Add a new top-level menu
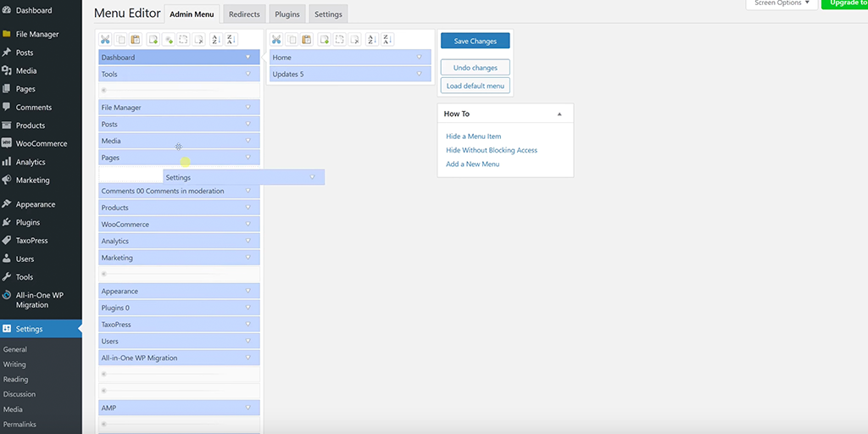 (x=153, y=39)
